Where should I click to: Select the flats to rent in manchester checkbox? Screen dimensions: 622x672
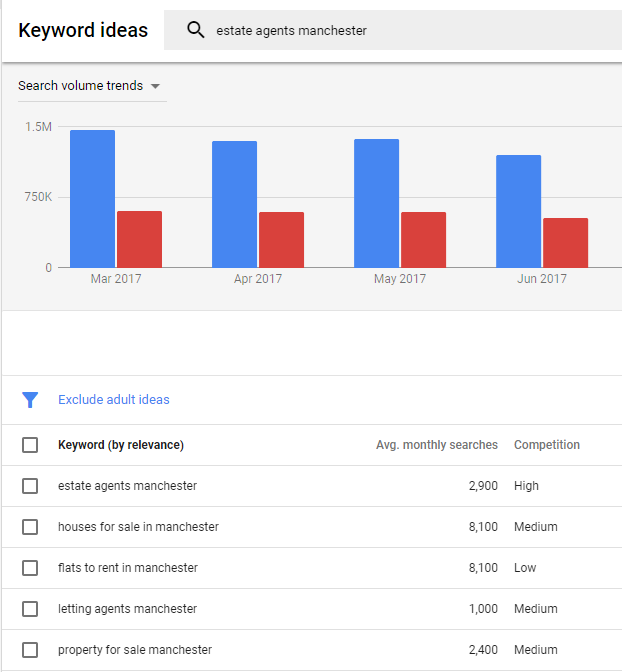point(30,568)
